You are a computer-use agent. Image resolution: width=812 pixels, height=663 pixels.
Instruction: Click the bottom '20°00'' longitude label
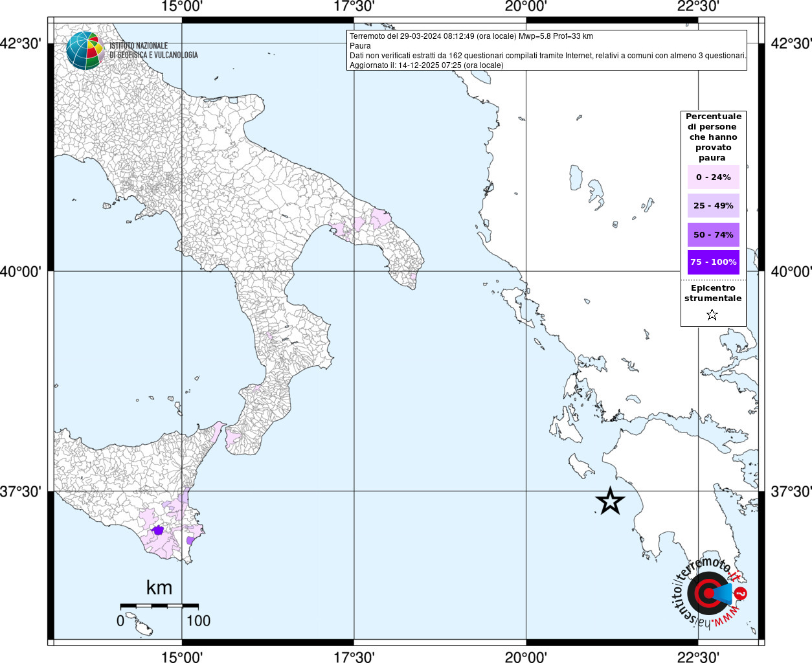[x=526, y=657]
